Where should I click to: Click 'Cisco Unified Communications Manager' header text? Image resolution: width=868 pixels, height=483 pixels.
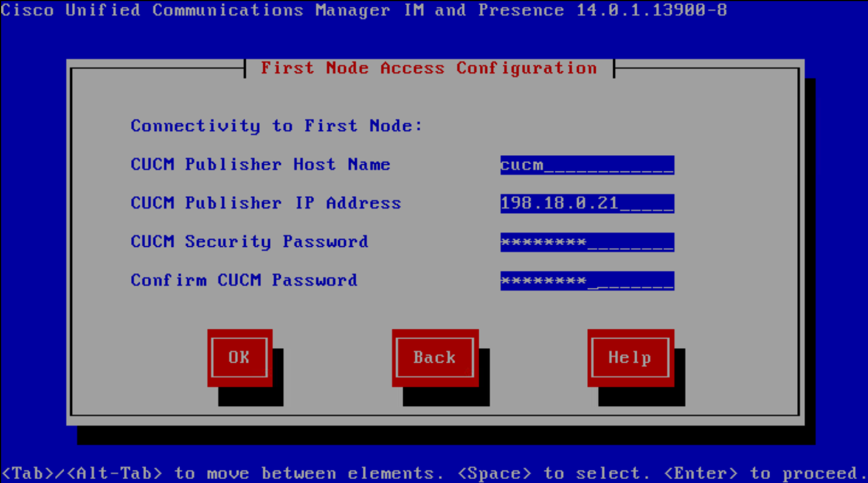coord(195,10)
